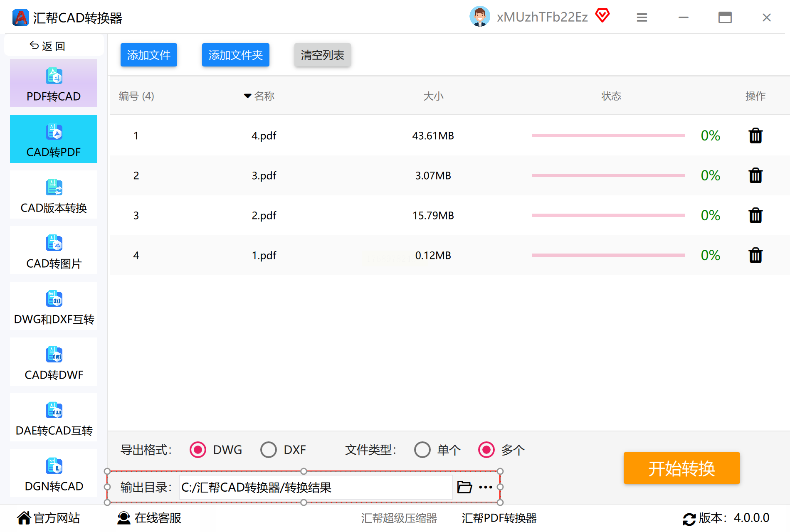The height and width of the screenshot is (532, 790).
Task: Click the 0% status of 1.pdf
Action: 711,255
